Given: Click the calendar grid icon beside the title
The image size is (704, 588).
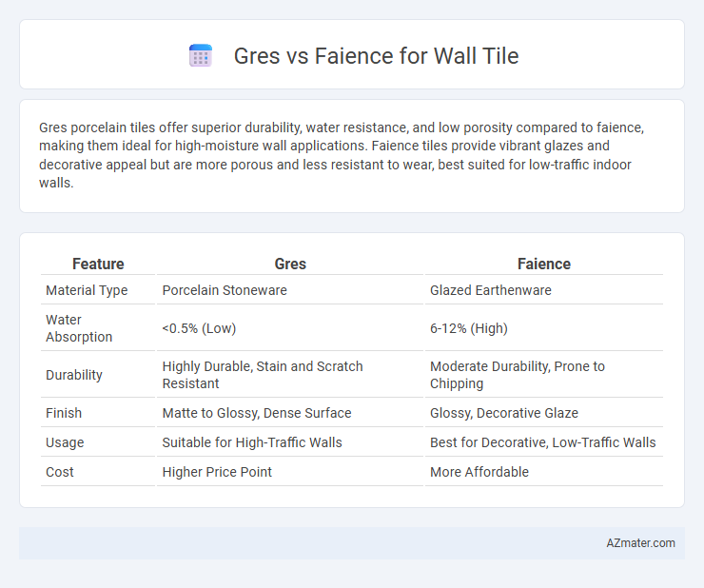Looking at the screenshot, I should (x=201, y=56).
